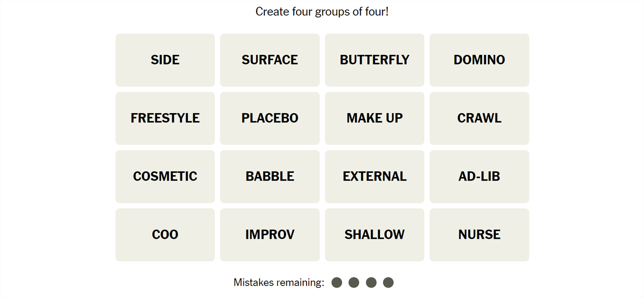Choose the SHALLOW tile

click(x=374, y=235)
